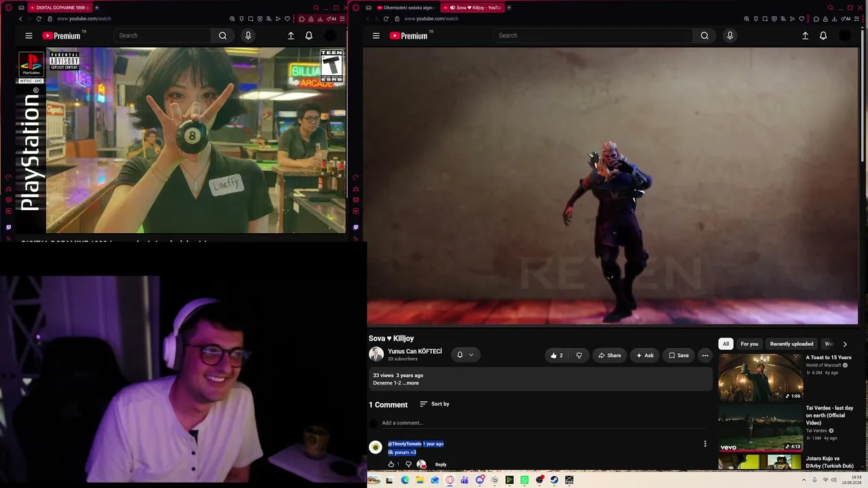Open options menu for TimotyTomato's comment
Image resolution: width=868 pixels, height=488 pixels.
click(x=705, y=444)
